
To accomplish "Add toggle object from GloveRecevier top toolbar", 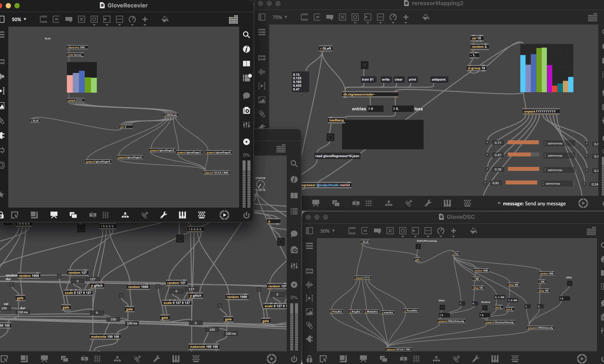I will coord(81,19).
